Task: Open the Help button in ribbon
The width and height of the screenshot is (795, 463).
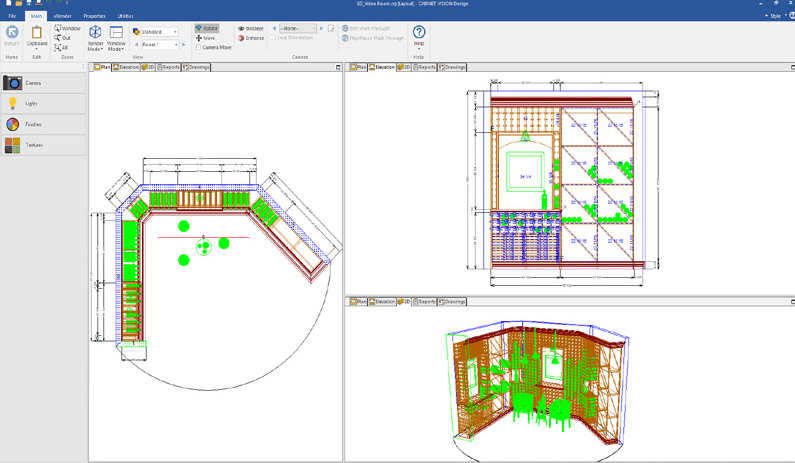Action: (419, 36)
